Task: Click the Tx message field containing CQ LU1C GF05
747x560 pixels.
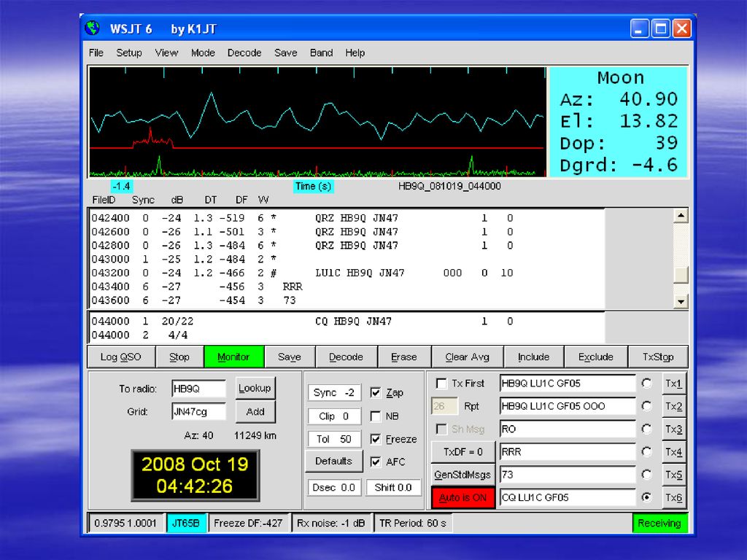Action: click(567, 497)
